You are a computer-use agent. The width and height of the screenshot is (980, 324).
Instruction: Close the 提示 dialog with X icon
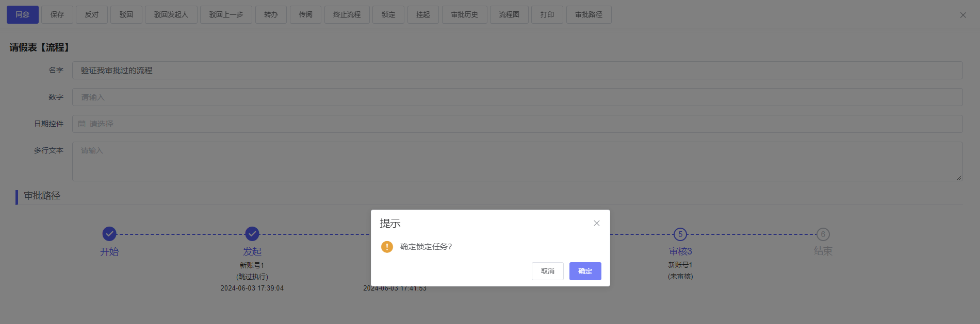(596, 223)
